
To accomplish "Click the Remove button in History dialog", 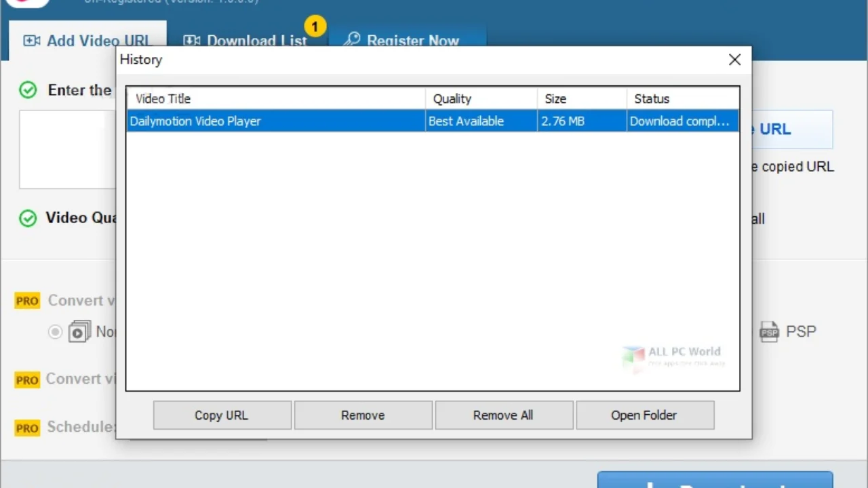I will coord(363,415).
